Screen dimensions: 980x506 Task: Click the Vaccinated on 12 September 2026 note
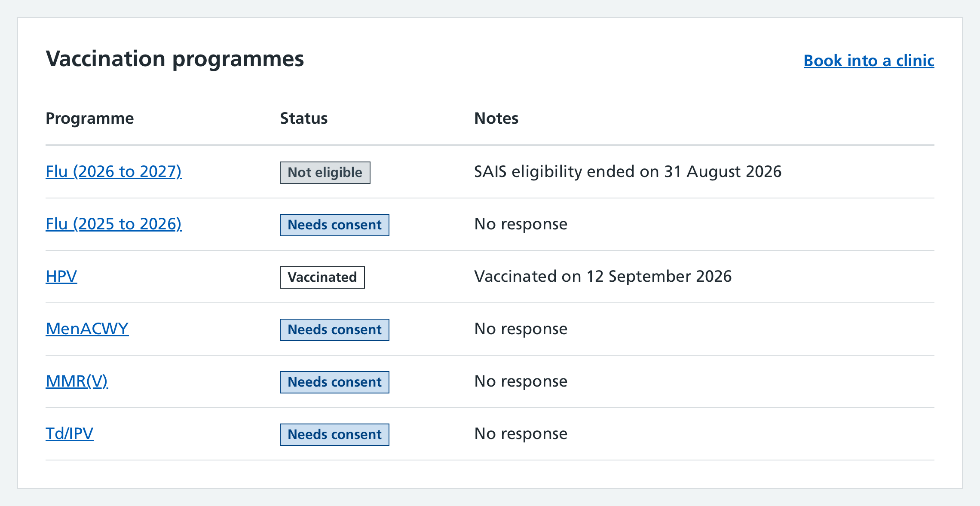(603, 277)
